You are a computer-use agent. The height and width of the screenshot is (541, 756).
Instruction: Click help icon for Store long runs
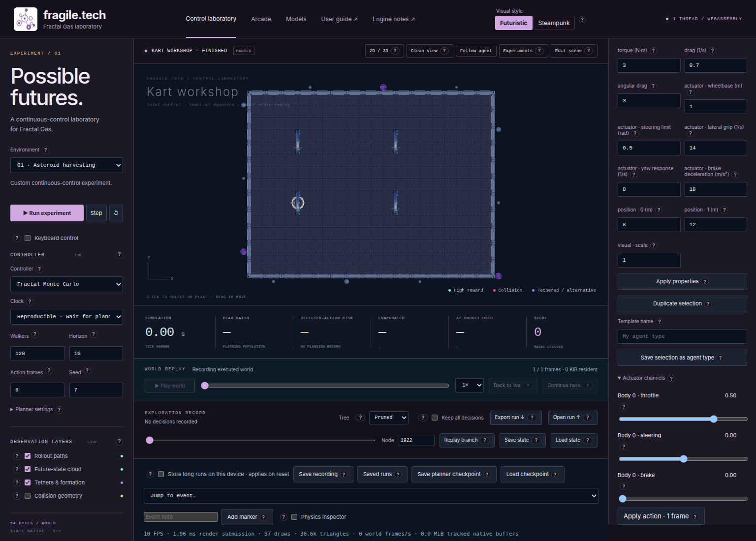coord(151,474)
